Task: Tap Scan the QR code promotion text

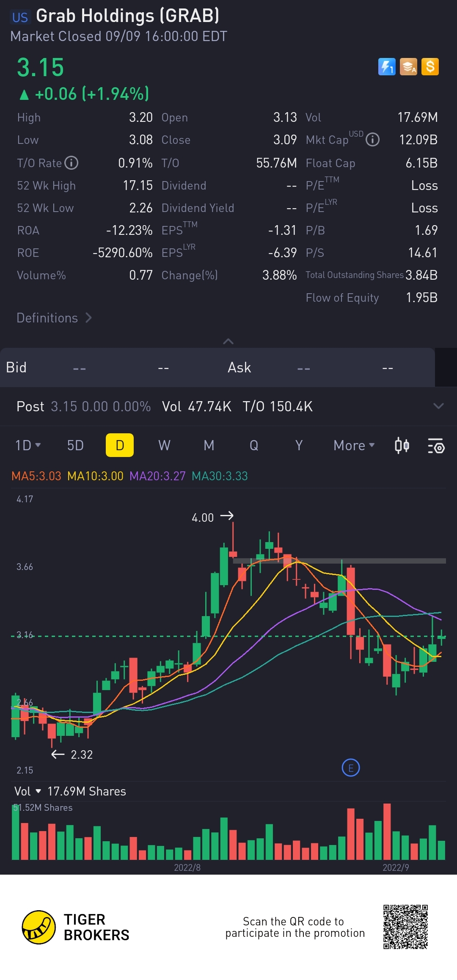Action: [x=295, y=927]
